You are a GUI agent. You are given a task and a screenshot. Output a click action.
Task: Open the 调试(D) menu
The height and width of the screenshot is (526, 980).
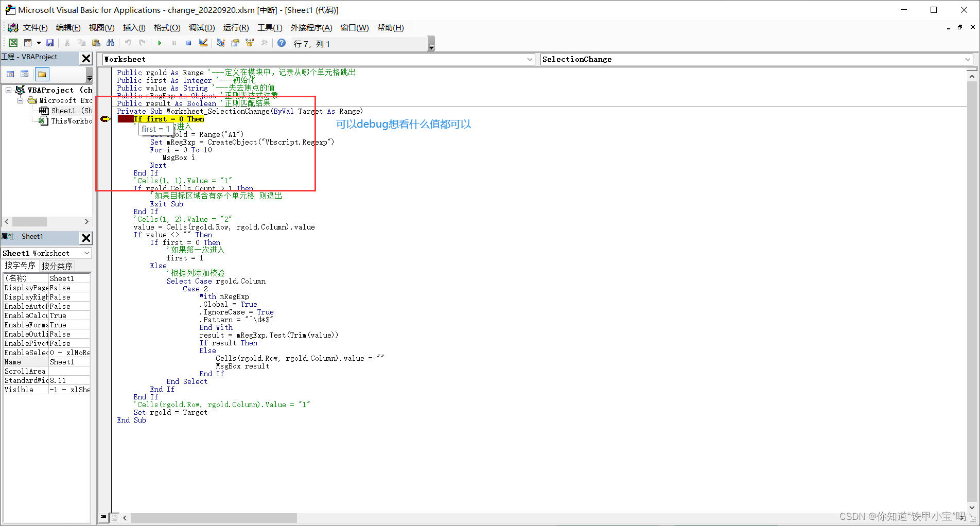click(x=202, y=28)
